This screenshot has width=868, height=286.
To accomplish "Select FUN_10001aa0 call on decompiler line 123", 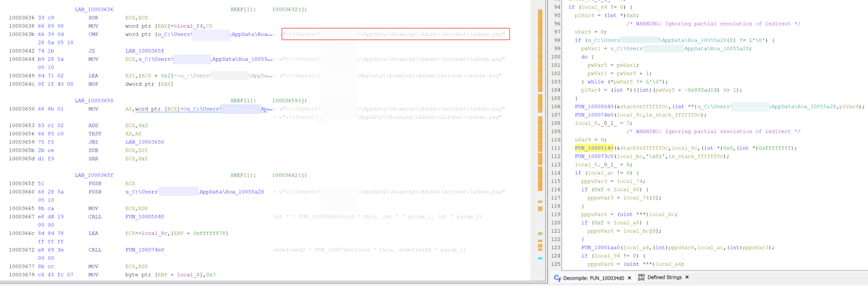I will 600,247.
